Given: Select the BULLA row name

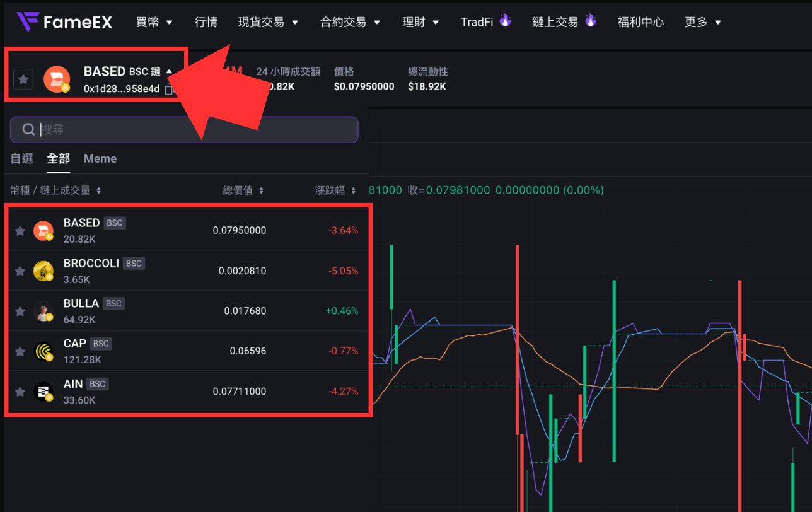Looking at the screenshot, I should 81,304.
